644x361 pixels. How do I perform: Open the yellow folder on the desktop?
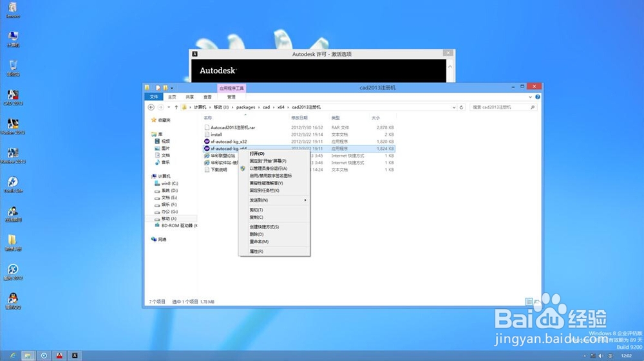click(x=13, y=243)
